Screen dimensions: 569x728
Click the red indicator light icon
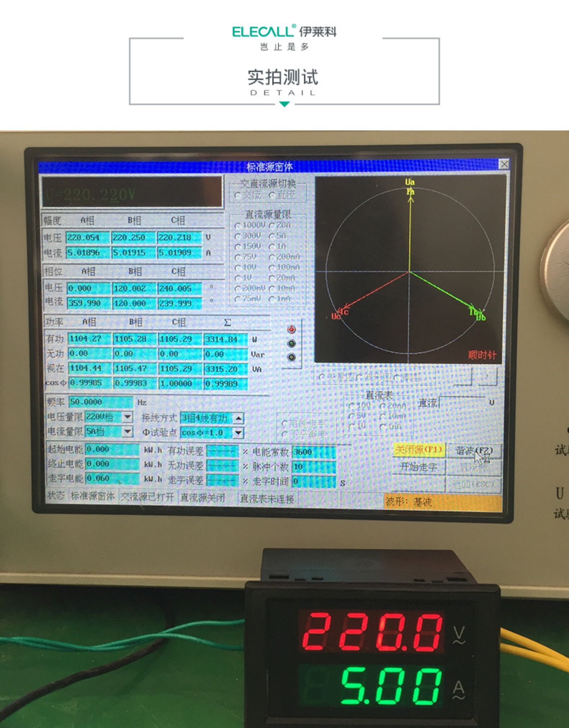tap(291, 330)
